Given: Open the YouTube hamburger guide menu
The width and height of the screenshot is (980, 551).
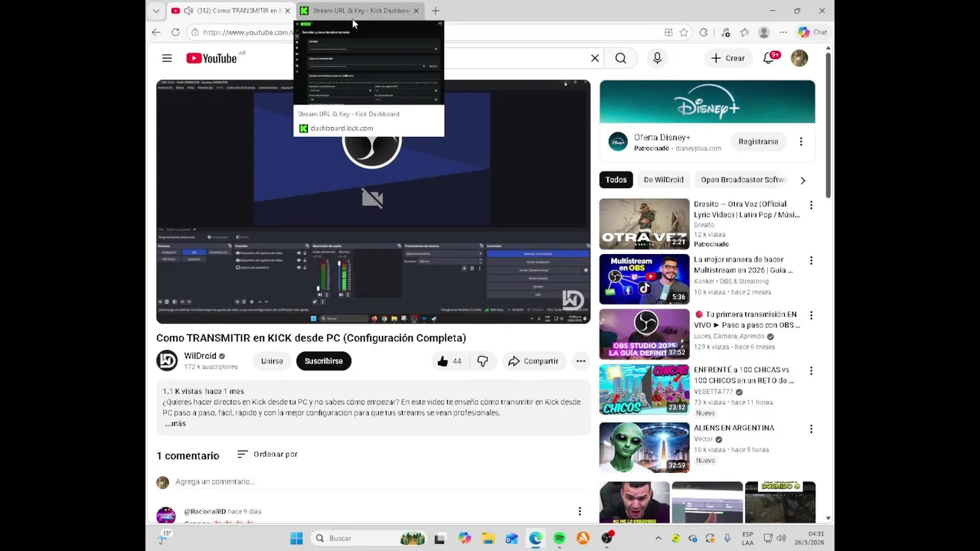Looking at the screenshot, I should coord(167,58).
